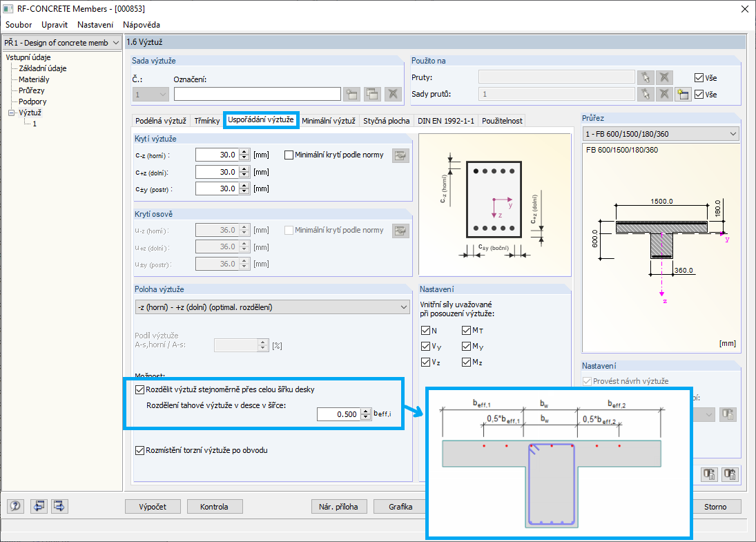Click the Výpočet button
756x542 pixels.
point(153,506)
